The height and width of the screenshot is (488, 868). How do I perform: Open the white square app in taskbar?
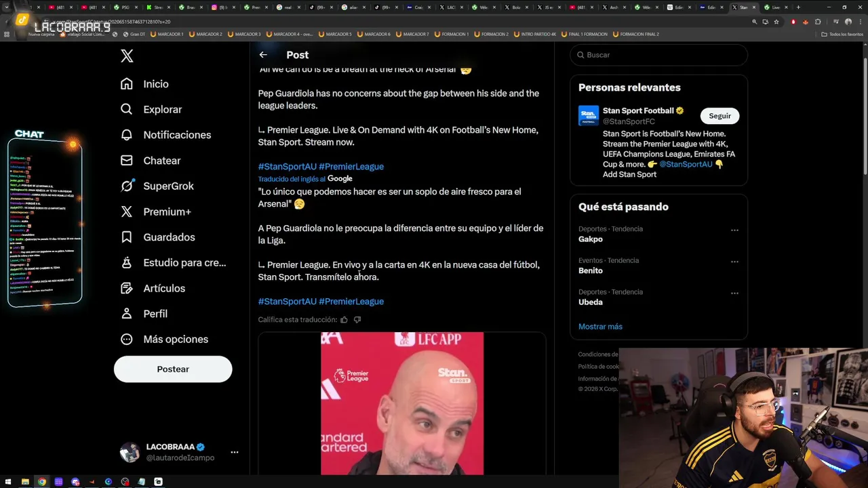tap(158, 482)
